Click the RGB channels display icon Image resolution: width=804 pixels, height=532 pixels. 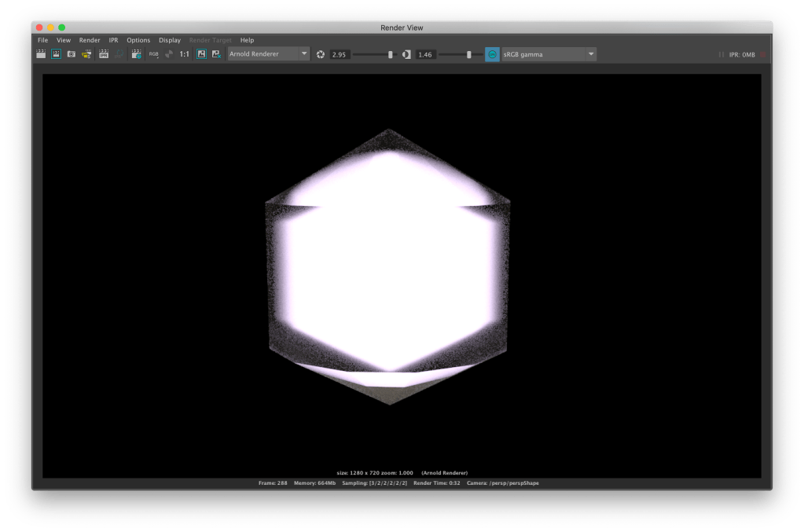pyautogui.click(x=154, y=54)
